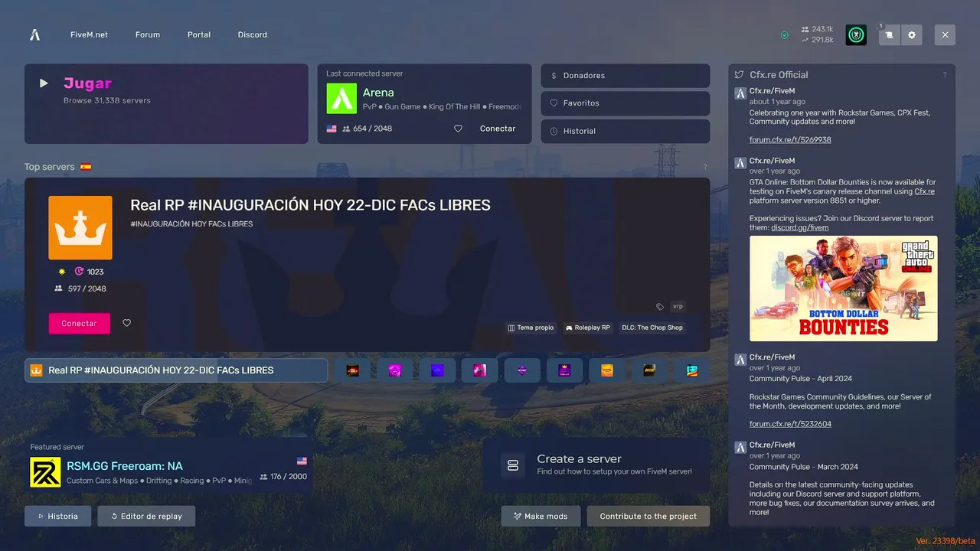Select Real RP entry in server strip

tap(176, 370)
